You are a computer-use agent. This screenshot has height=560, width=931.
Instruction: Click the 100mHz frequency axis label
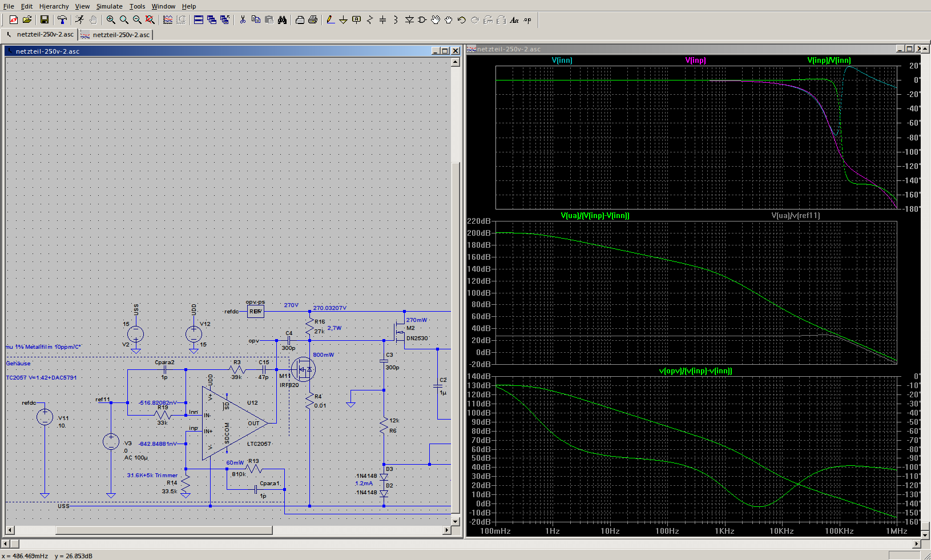pos(495,531)
